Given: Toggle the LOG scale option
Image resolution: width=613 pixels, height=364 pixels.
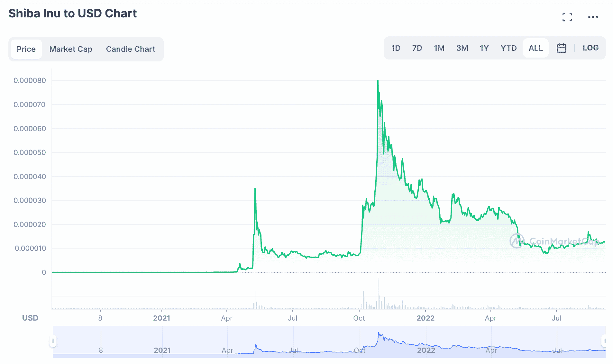Looking at the screenshot, I should 590,48.
